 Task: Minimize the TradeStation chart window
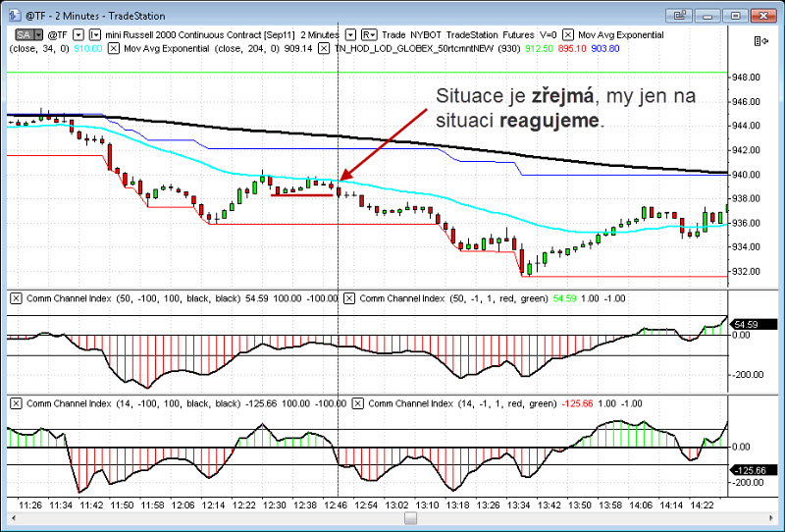click(x=707, y=16)
